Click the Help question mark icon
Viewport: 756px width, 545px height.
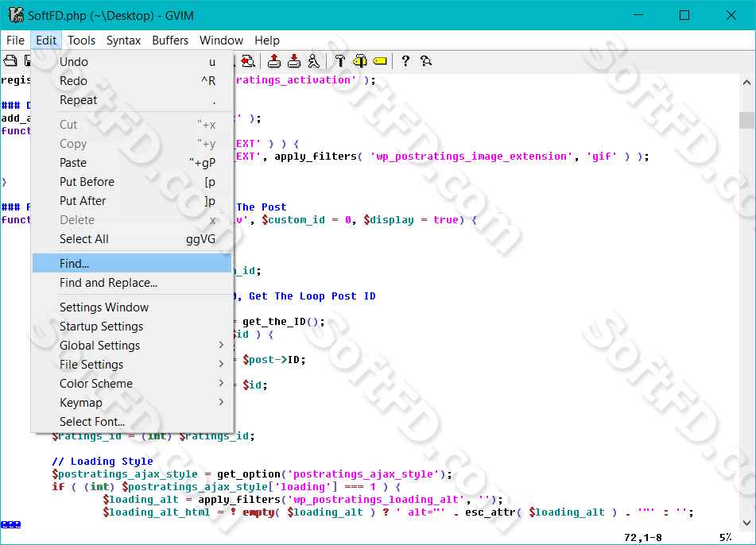(x=405, y=60)
